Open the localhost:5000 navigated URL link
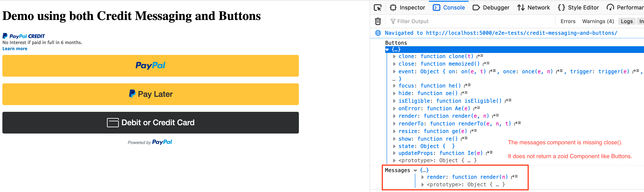This screenshot has height=192, width=644. [521, 33]
